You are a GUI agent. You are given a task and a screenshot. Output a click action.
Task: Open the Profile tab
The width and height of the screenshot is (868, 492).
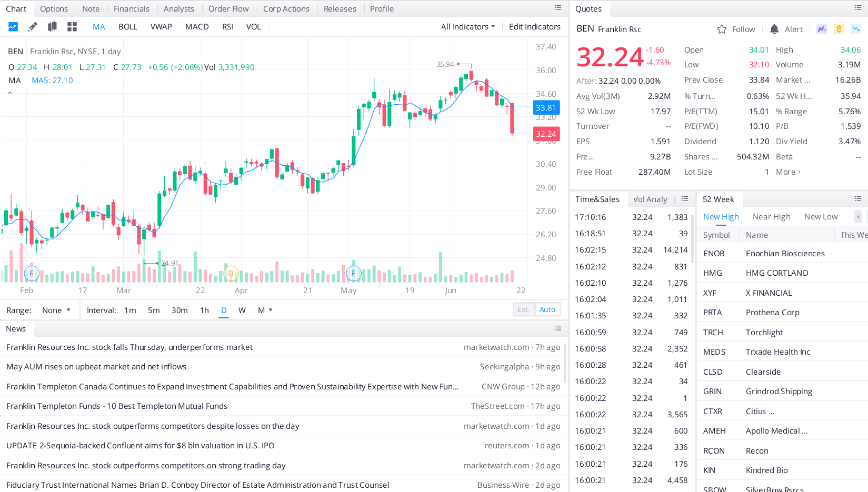pos(382,9)
